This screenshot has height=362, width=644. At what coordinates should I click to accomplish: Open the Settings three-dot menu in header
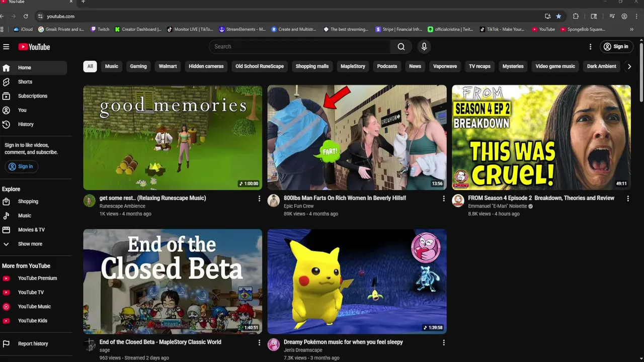590,47
